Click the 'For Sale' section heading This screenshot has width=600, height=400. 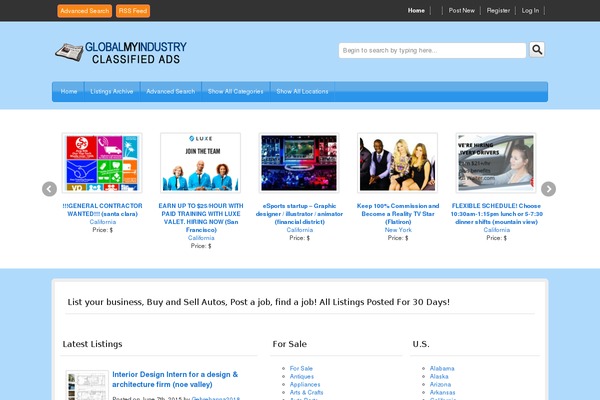(290, 344)
